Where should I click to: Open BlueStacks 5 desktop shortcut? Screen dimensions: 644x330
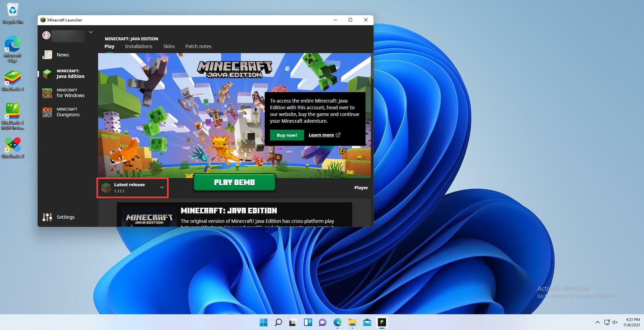(13, 81)
